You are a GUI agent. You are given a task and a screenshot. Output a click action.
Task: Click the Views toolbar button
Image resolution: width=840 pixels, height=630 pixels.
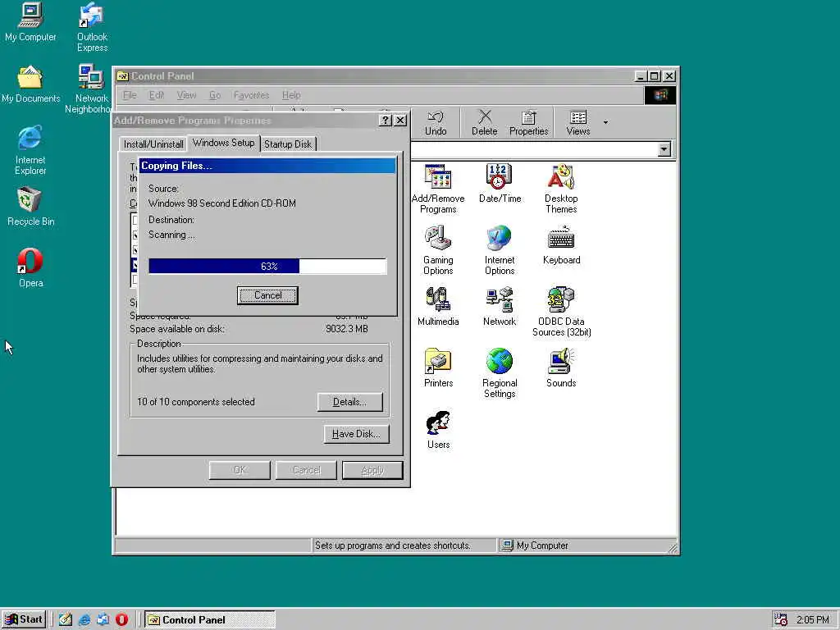click(x=578, y=123)
